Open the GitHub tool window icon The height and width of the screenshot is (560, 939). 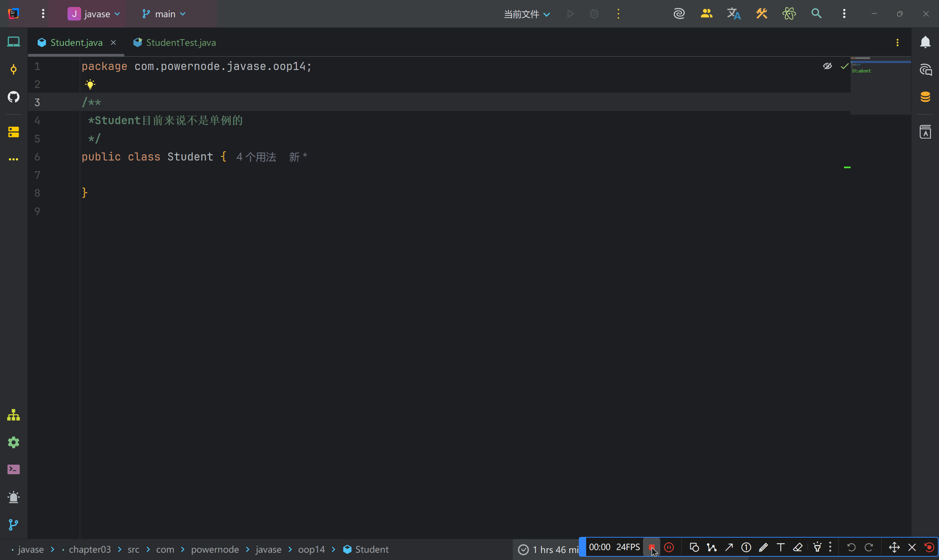pyautogui.click(x=14, y=97)
